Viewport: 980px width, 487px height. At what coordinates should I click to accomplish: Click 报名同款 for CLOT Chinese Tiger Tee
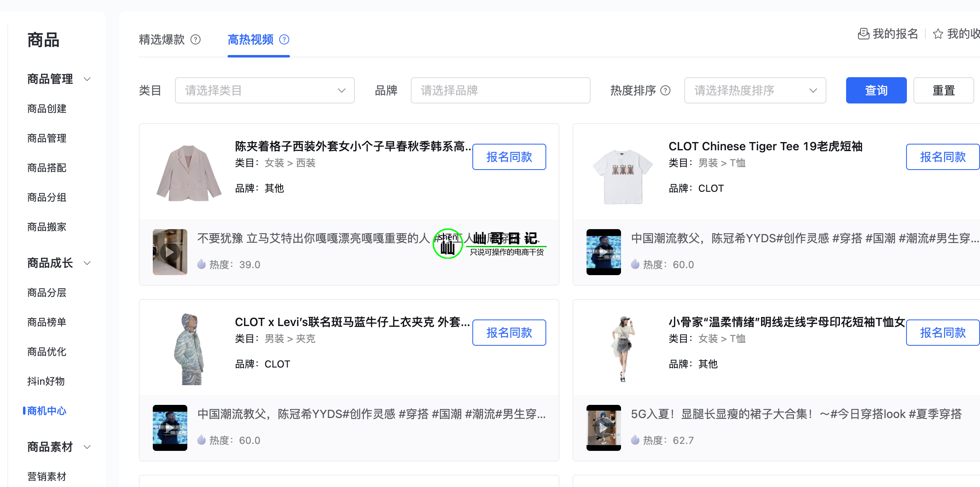(943, 157)
